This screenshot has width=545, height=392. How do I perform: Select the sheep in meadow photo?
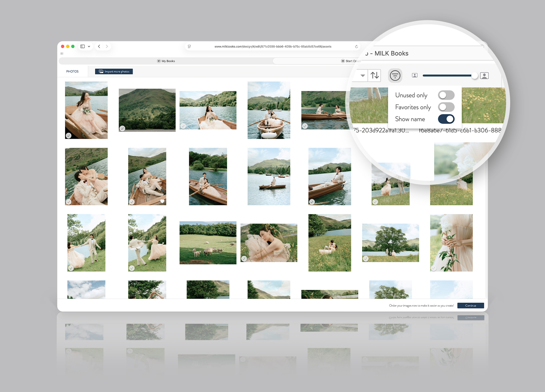point(208,243)
